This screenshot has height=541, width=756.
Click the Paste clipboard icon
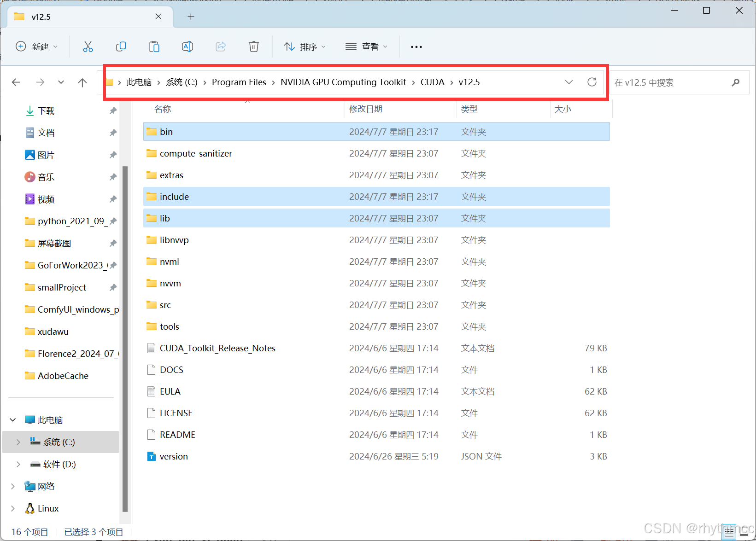(154, 47)
